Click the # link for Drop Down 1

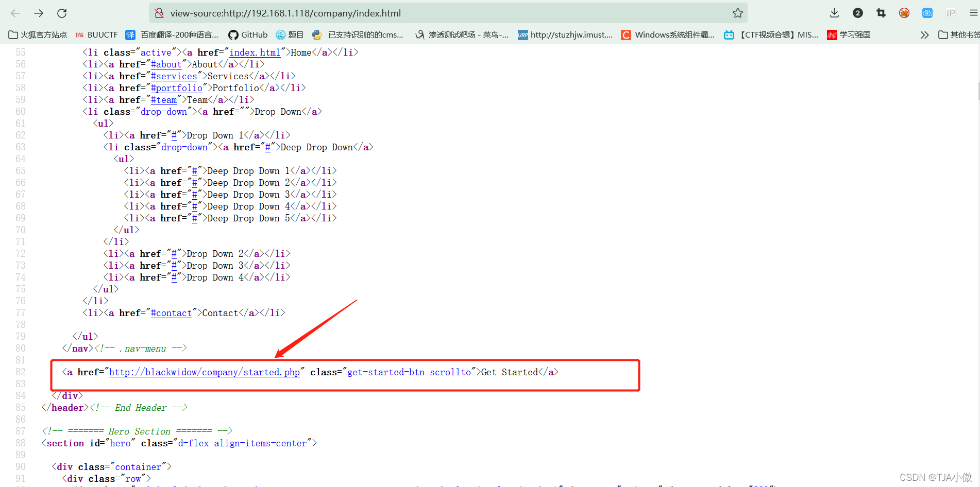(x=174, y=135)
